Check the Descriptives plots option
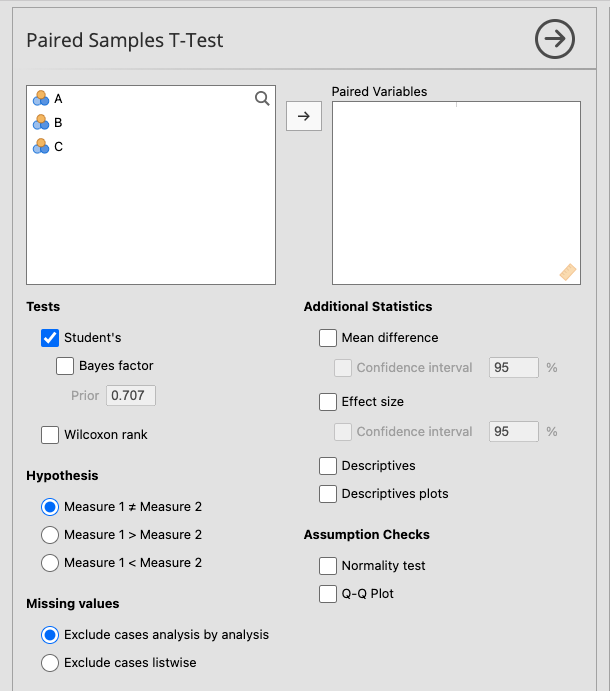610x691 pixels. click(x=328, y=494)
